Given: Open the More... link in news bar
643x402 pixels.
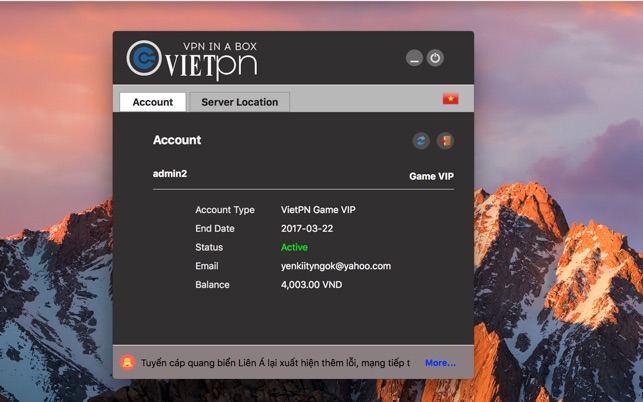Looking at the screenshot, I should pos(440,363).
